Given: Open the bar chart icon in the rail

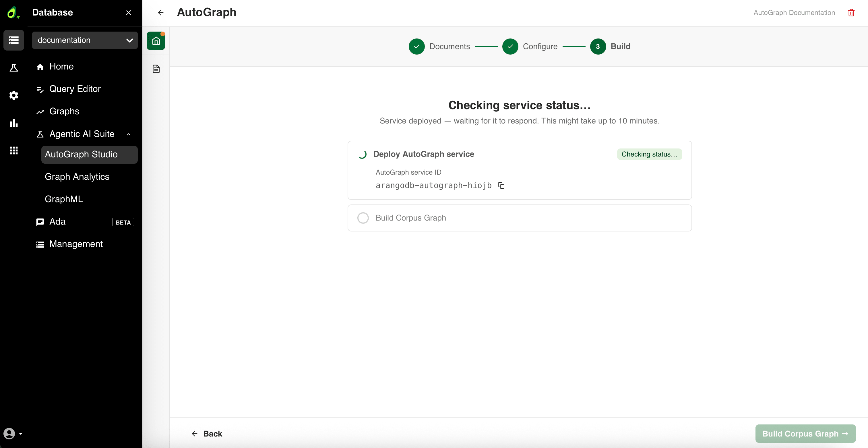Looking at the screenshot, I should [14, 123].
